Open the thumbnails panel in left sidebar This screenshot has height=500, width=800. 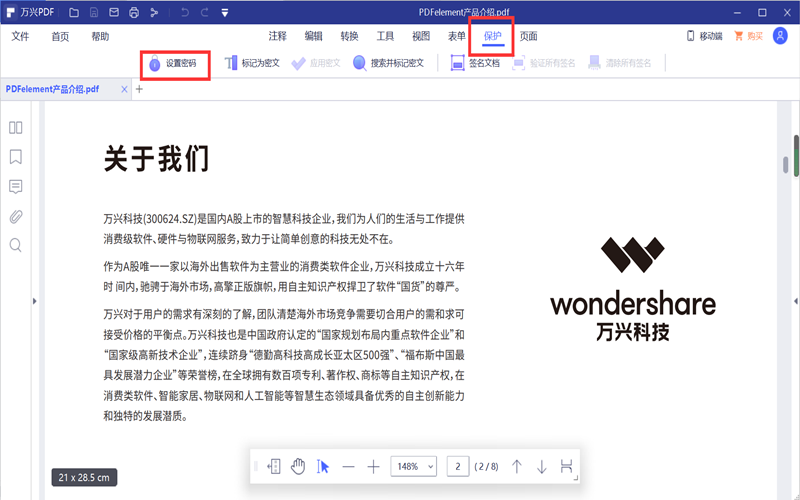pos(16,127)
